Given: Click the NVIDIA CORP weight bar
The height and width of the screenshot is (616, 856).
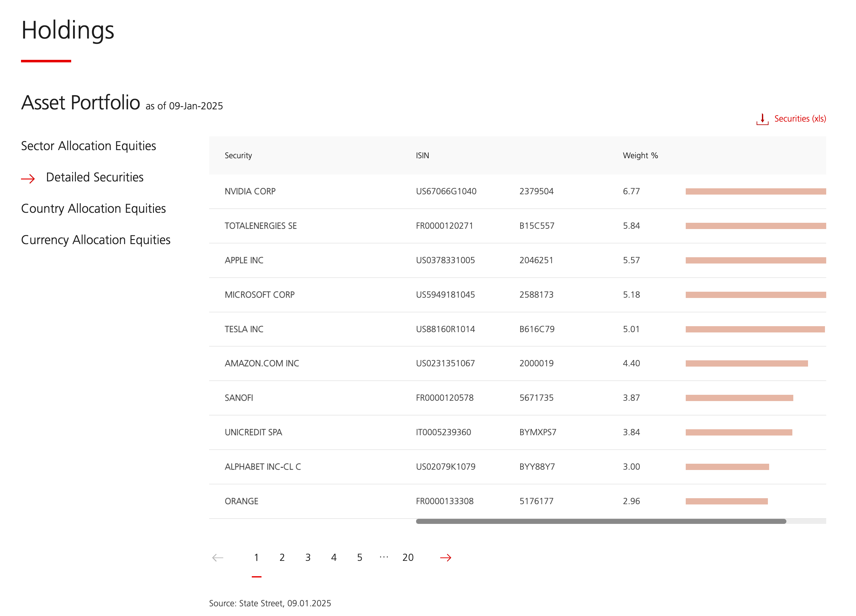Looking at the screenshot, I should pos(755,192).
